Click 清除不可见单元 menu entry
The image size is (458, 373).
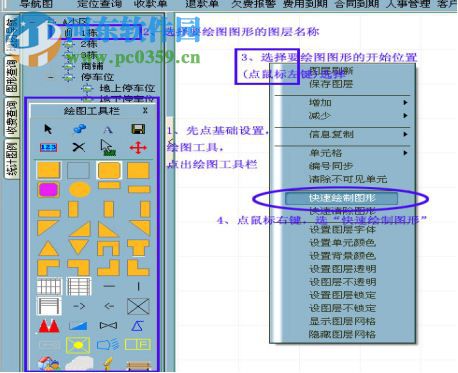click(x=348, y=179)
